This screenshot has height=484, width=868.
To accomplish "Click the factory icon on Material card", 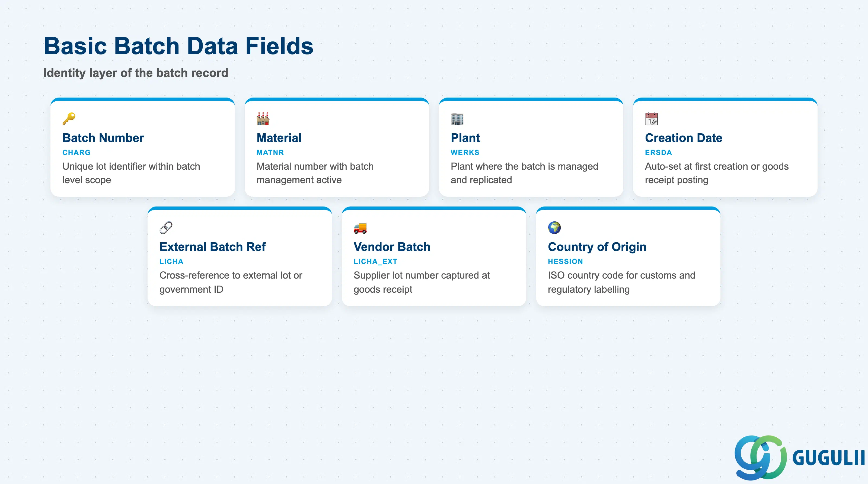I will pos(263,119).
